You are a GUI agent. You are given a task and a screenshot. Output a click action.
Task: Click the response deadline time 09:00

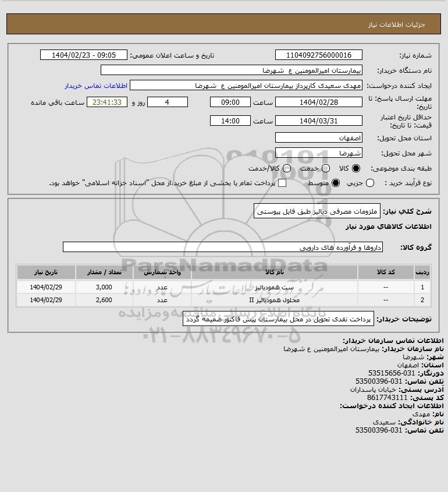[x=230, y=102]
